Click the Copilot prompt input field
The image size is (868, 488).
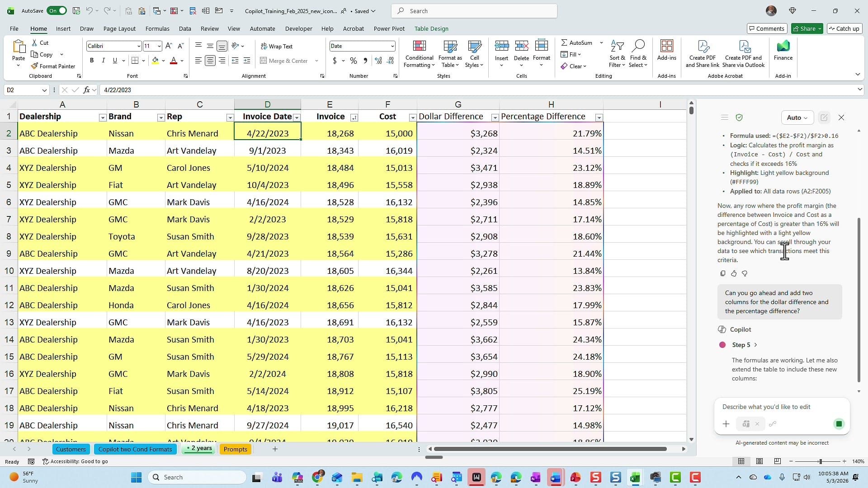tap(782, 407)
